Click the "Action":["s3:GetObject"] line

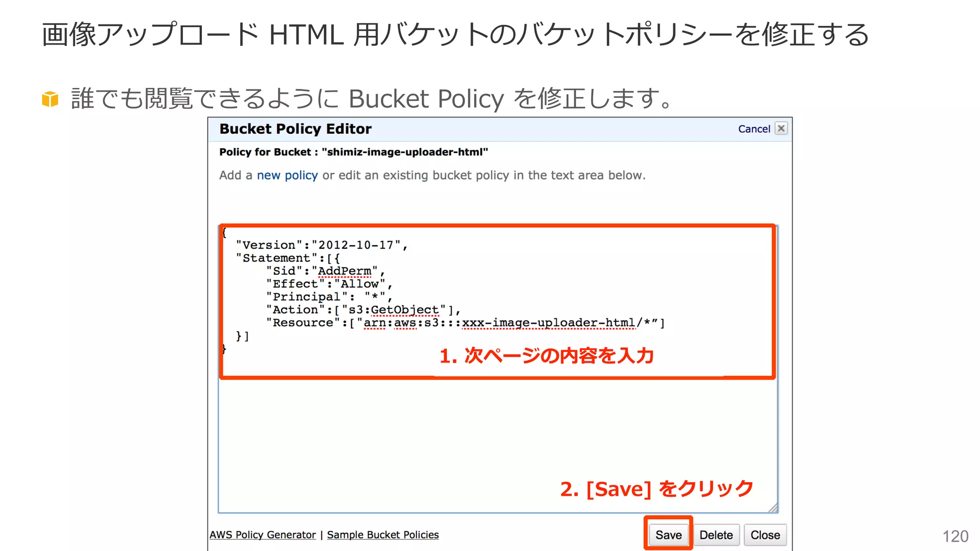tap(363, 309)
